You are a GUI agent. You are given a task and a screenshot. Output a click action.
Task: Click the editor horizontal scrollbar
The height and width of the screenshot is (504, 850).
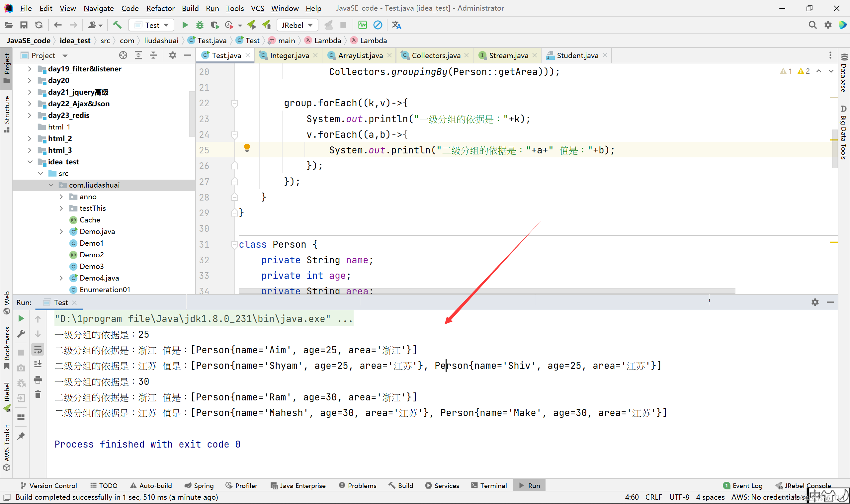[487, 291]
